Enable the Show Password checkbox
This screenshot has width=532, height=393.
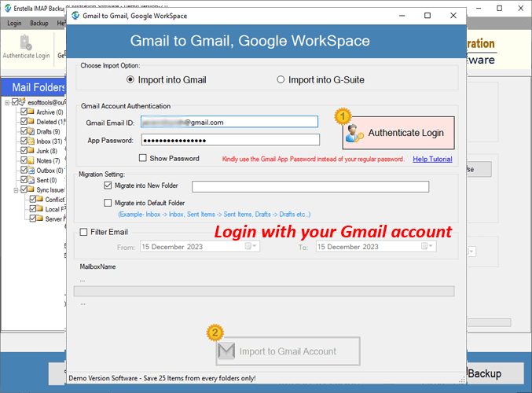[143, 158]
